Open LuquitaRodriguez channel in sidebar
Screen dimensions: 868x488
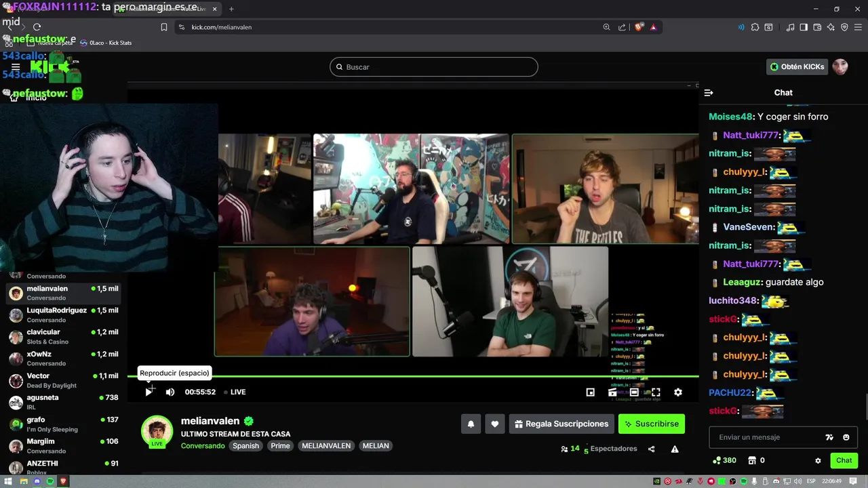pyautogui.click(x=63, y=314)
